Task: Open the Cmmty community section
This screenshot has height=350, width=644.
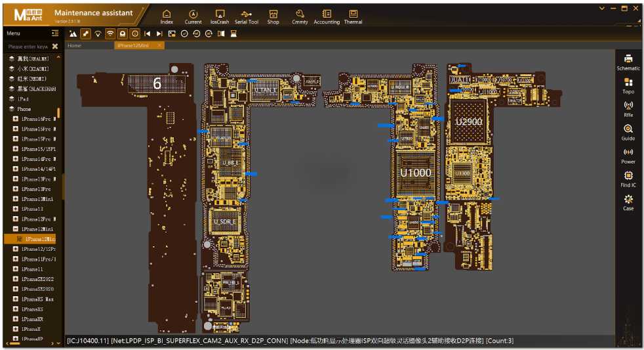Action: (x=300, y=17)
